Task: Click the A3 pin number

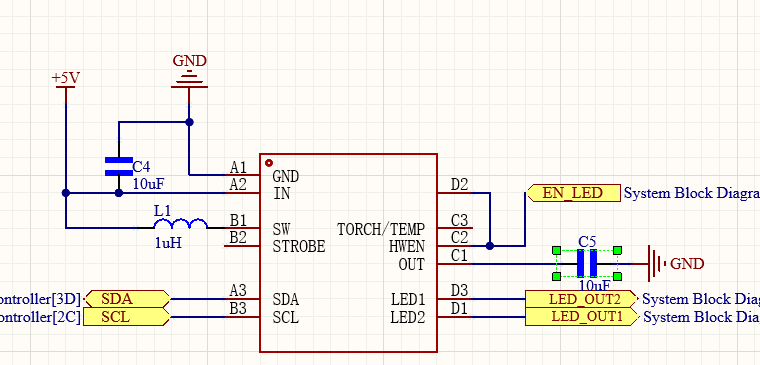Action: [238, 291]
